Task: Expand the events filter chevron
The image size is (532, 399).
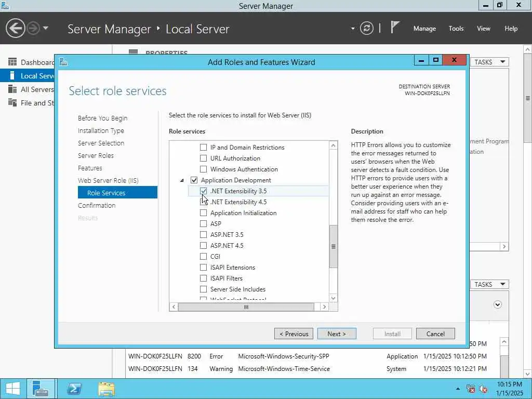Action: pyautogui.click(x=497, y=304)
